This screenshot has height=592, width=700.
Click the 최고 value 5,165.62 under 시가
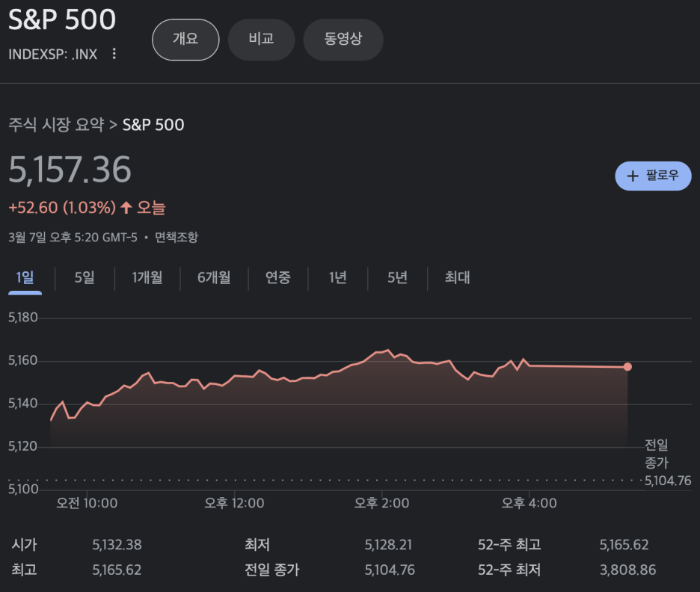(x=117, y=570)
